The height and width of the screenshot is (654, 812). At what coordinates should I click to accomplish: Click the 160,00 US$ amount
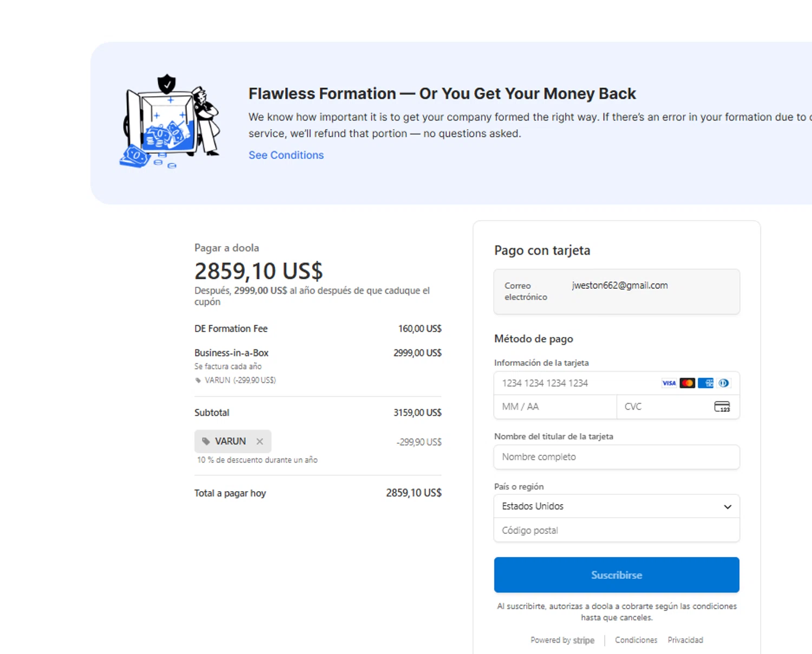[420, 329]
